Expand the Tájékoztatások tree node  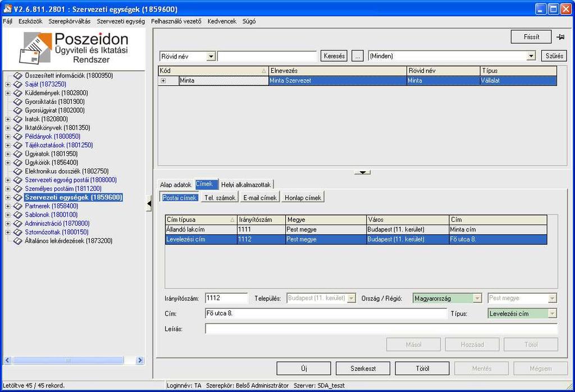coord(8,145)
